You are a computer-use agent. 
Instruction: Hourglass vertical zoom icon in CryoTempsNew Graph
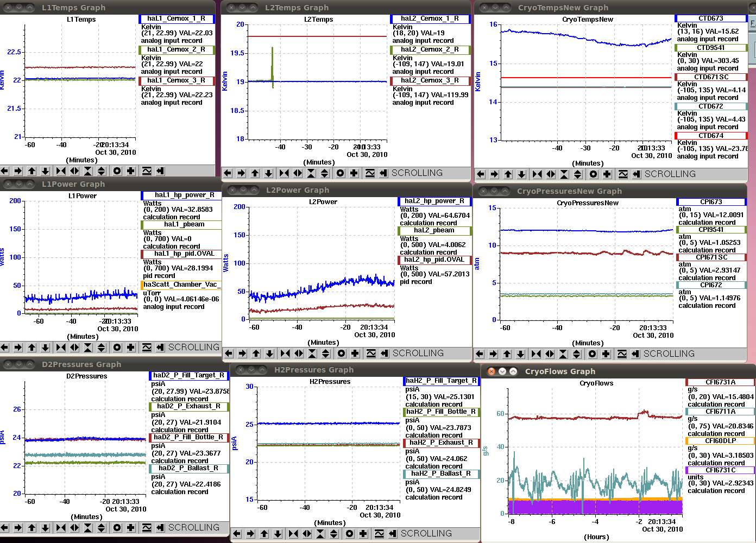pos(564,174)
